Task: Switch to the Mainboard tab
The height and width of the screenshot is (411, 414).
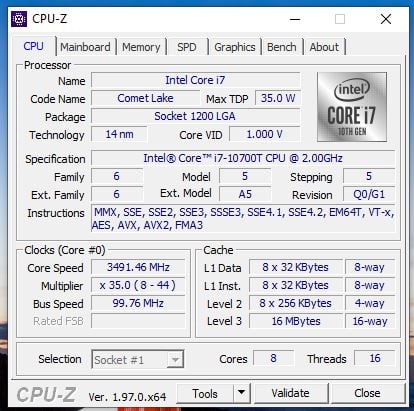Action: (85, 47)
